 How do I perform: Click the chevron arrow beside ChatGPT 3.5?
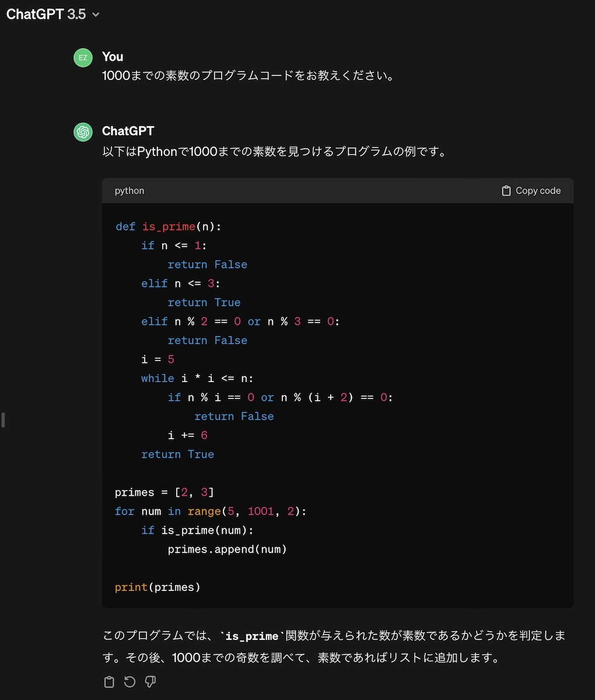coord(96,15)
